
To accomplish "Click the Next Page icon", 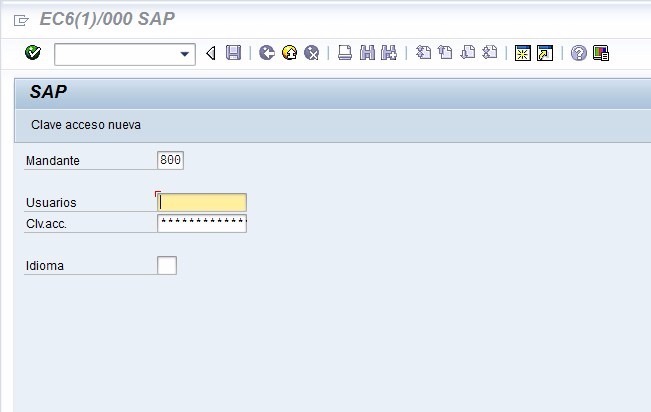I will point(468,53).
